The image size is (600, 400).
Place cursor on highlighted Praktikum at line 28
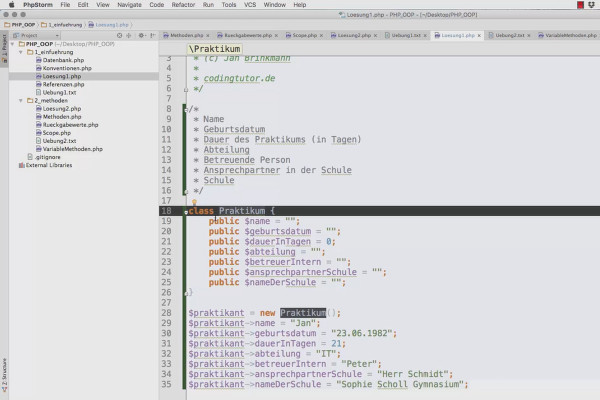pyautogui.click(x=303, y=313)
